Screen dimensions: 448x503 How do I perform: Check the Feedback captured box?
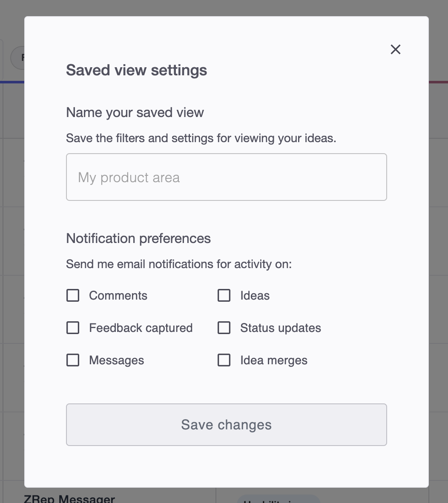(x=73, y=328)
